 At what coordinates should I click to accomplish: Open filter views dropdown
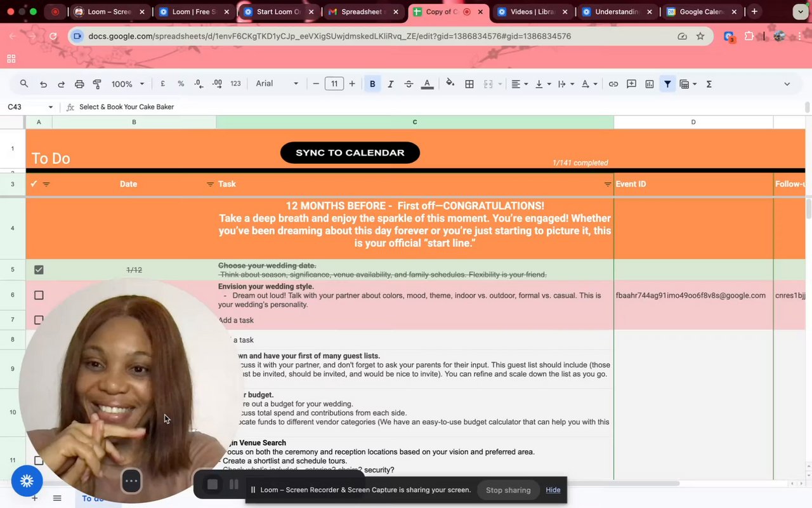point(688,84)
